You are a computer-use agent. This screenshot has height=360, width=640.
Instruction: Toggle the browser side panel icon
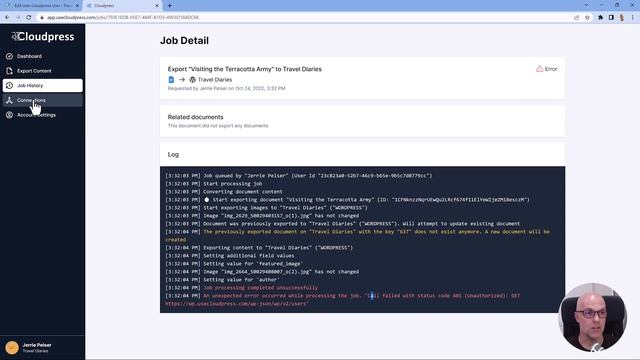coord(611,18)
